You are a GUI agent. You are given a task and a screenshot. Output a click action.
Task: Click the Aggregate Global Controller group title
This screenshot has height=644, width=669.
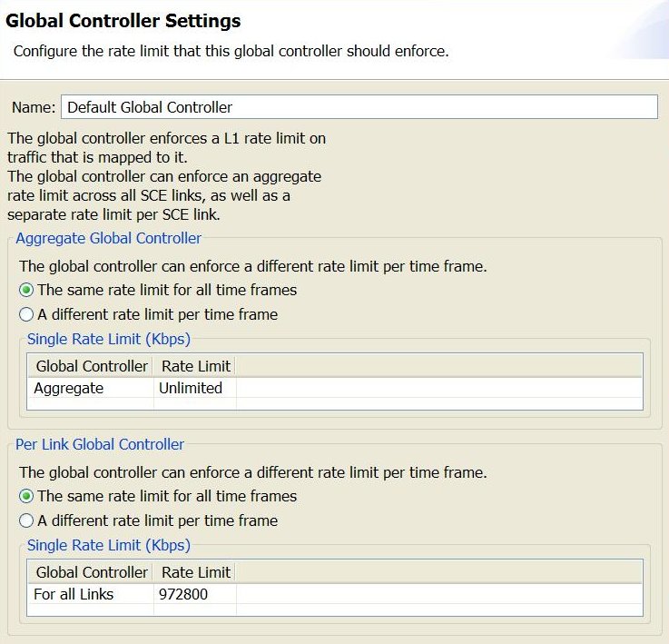point(109,238)
